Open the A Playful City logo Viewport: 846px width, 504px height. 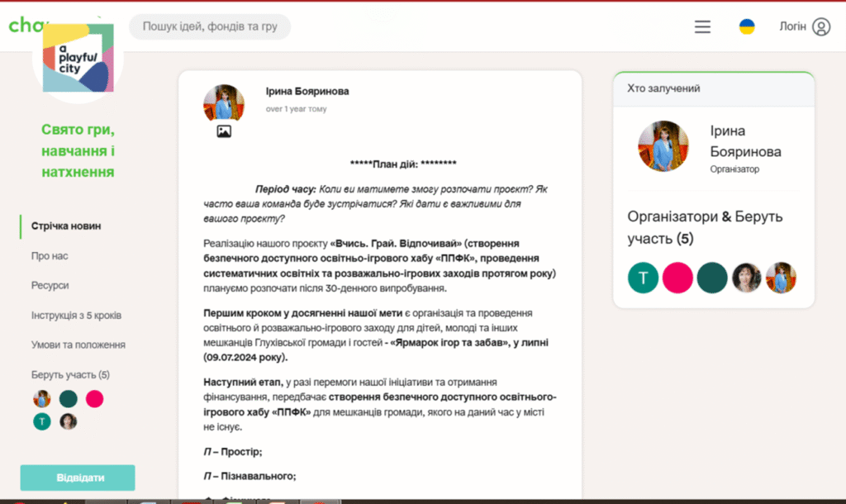click(78, 58)
